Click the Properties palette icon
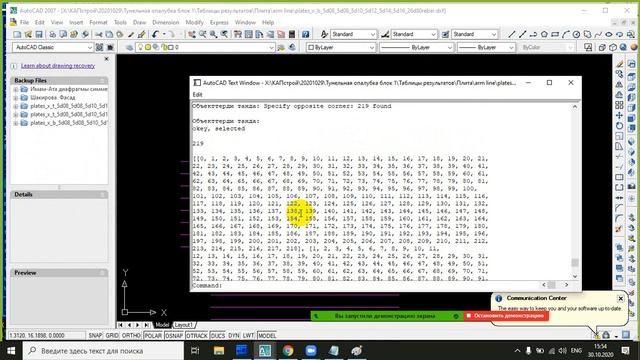640x360 pixels. [238, 35]
